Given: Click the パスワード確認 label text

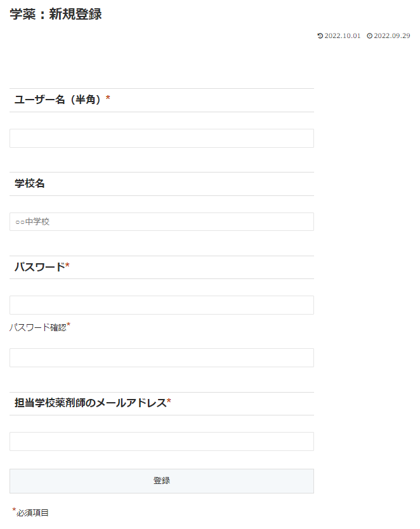Looking at the screenshot, I should pos(37,328).
